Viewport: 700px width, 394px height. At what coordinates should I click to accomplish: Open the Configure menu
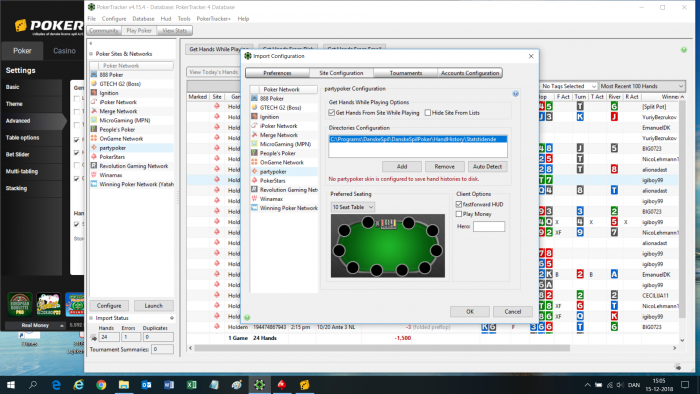(x=114, y=19)
